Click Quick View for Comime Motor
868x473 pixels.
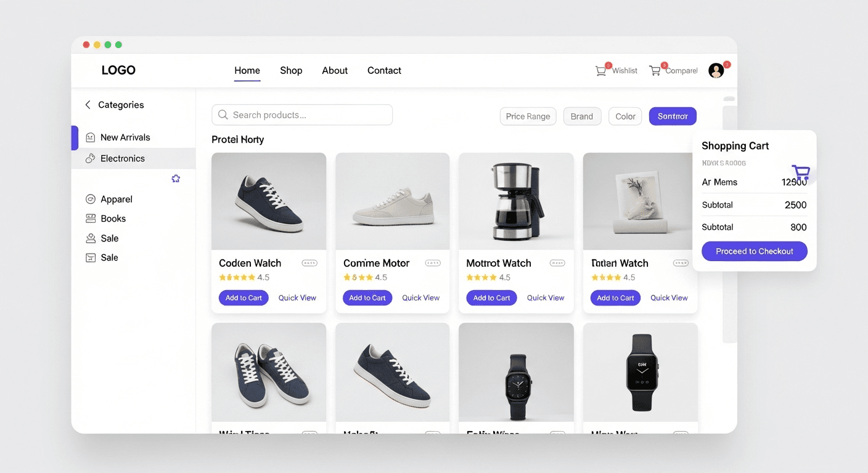pos(420,298)
